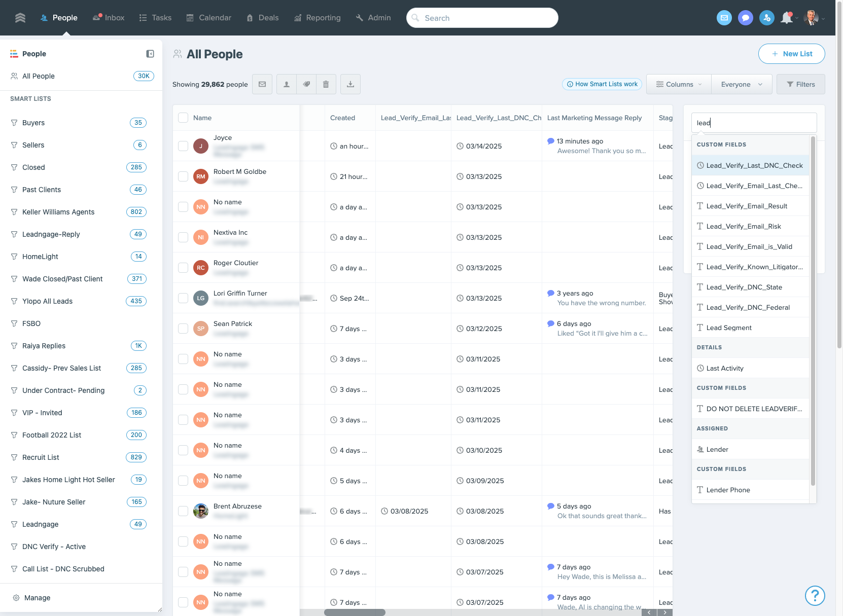This screenshot has height=616, width=843.
Task: Select the checkbox for Robert M Goldbe
Action: click(183, 176)
